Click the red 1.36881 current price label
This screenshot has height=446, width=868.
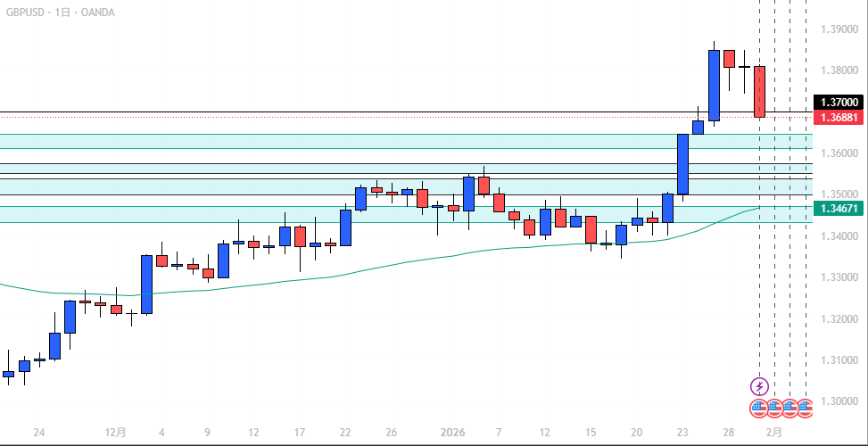839,118
